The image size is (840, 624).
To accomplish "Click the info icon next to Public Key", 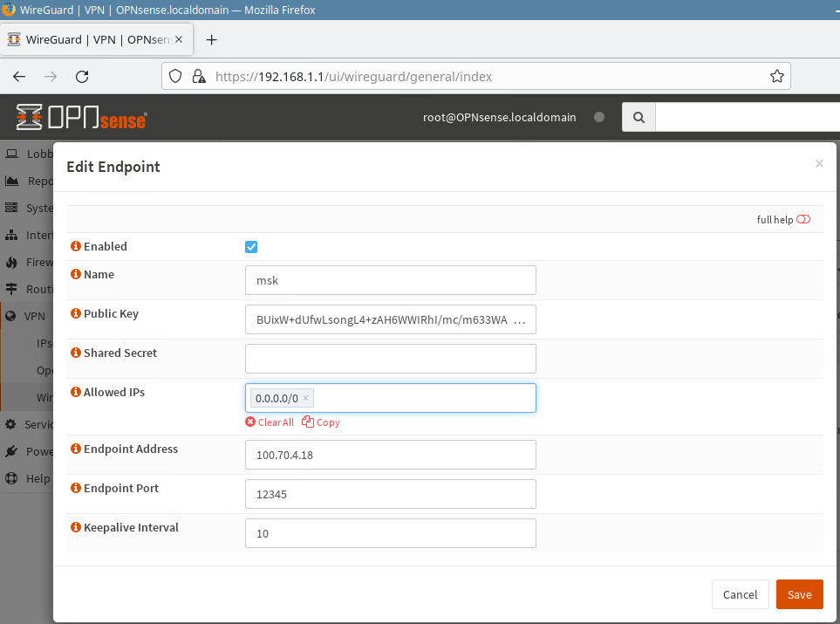I will [75, 314].
